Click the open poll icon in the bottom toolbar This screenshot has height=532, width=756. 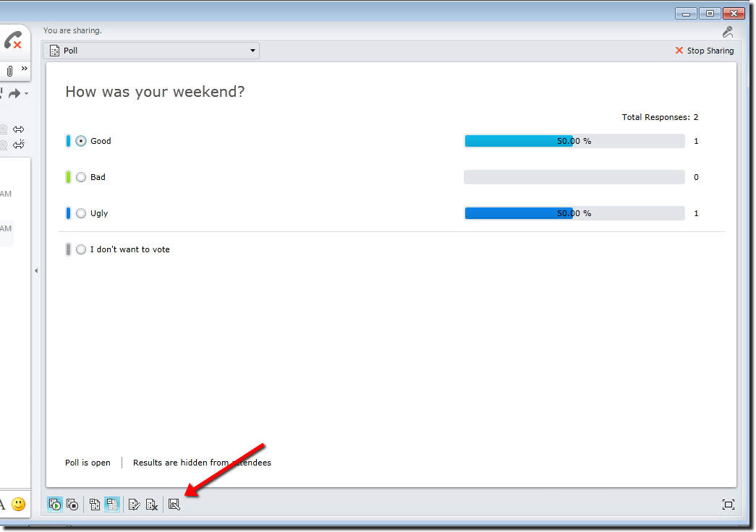[55, 505]
